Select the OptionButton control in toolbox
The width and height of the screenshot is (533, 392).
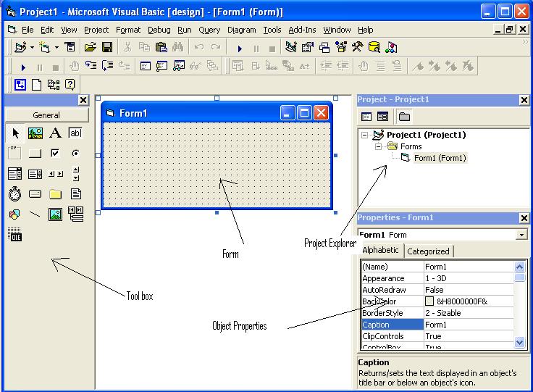[75, 154]
